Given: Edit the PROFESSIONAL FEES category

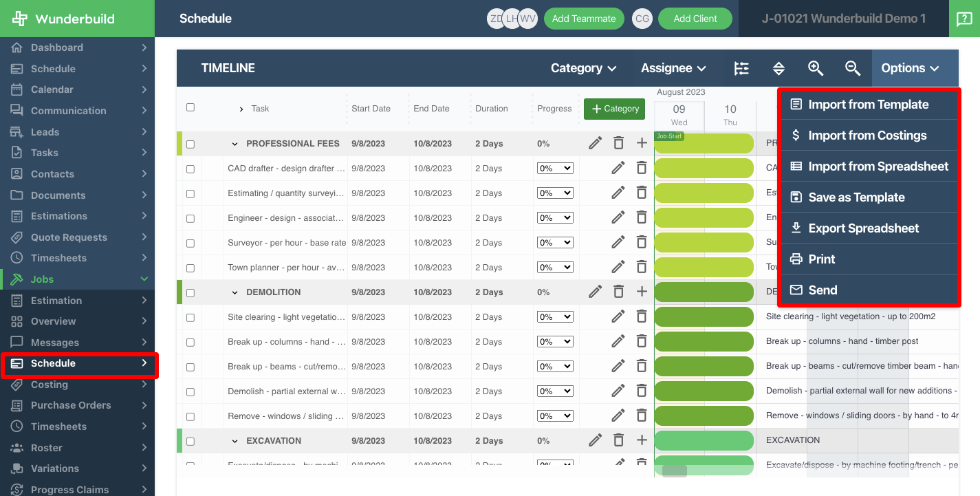Looking at the screenshot, I should pyautogui.click(x=596, y=143).
